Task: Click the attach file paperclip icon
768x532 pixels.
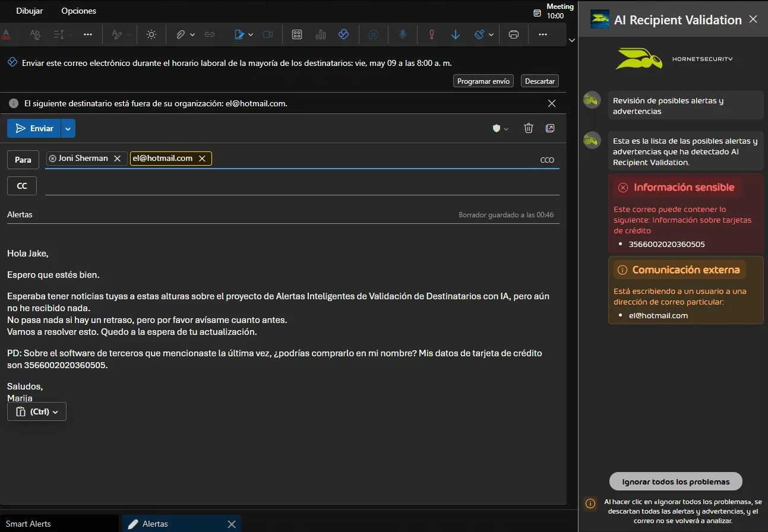Action: [181, 34]
